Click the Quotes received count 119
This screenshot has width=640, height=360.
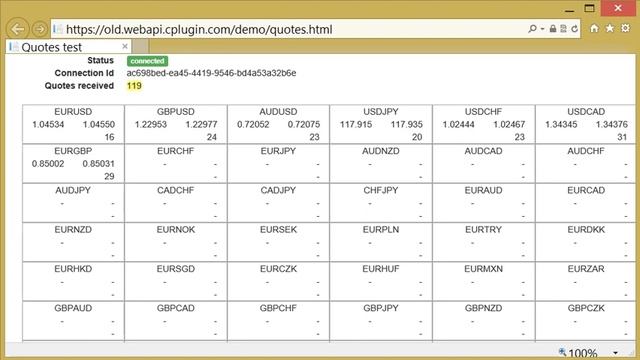tap(134, 86)
